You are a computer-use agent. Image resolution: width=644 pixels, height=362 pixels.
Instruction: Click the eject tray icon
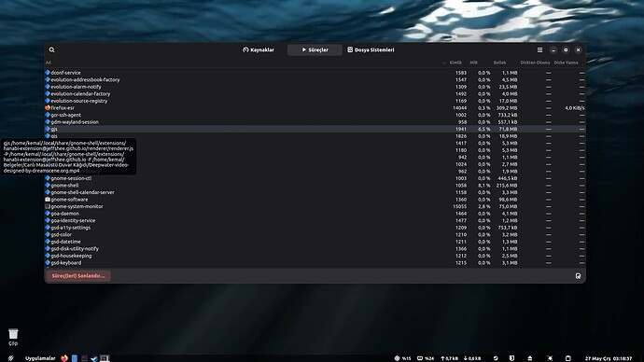pyautogui.click(x=530, y=358)
